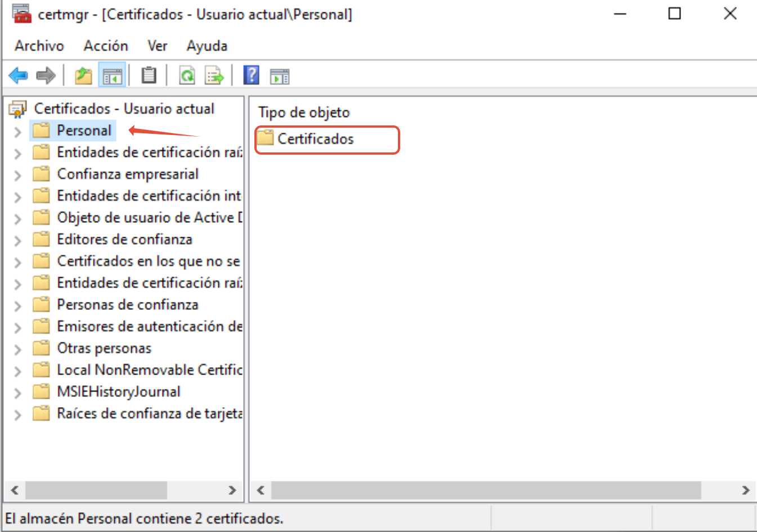
Task: Toggle the action pane toolbar icon
Action: tap(279, 75)
